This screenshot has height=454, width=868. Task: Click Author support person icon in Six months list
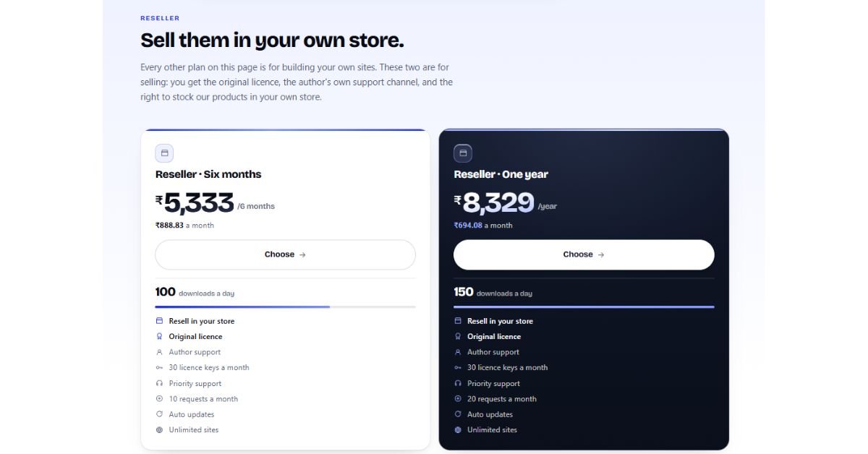[x=159, y=352]
